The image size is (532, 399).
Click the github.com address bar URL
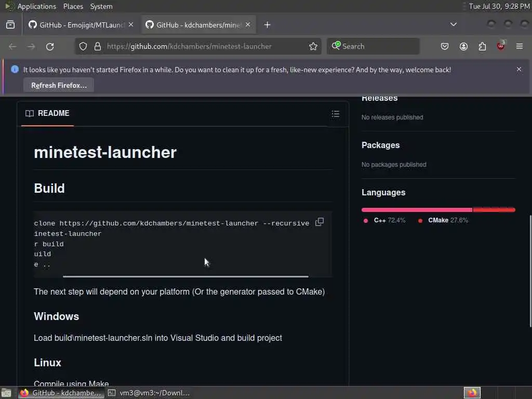(x=189, y=46)
